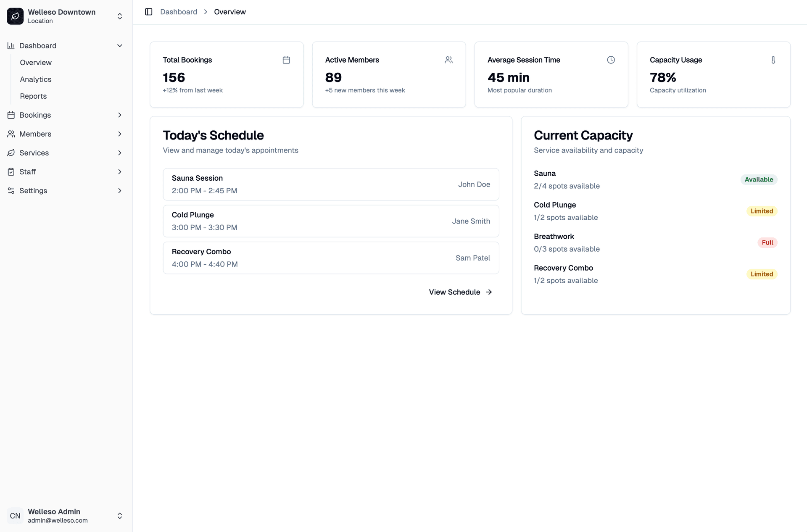The height and width of the screenshot is (532, 807).
Task: Expand the Services sidebar section
Action: pos(119,153)
